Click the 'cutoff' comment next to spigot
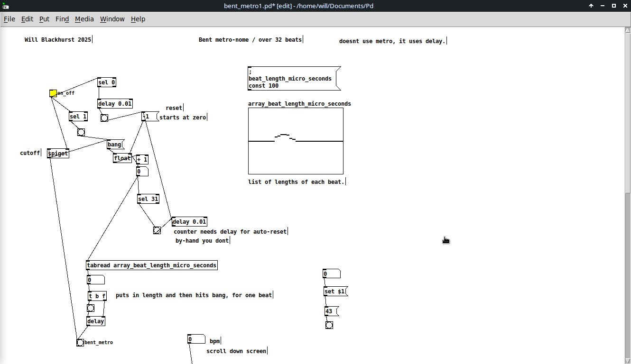The image size is (631, 364). pyautogui.click(x=30, y=153)
